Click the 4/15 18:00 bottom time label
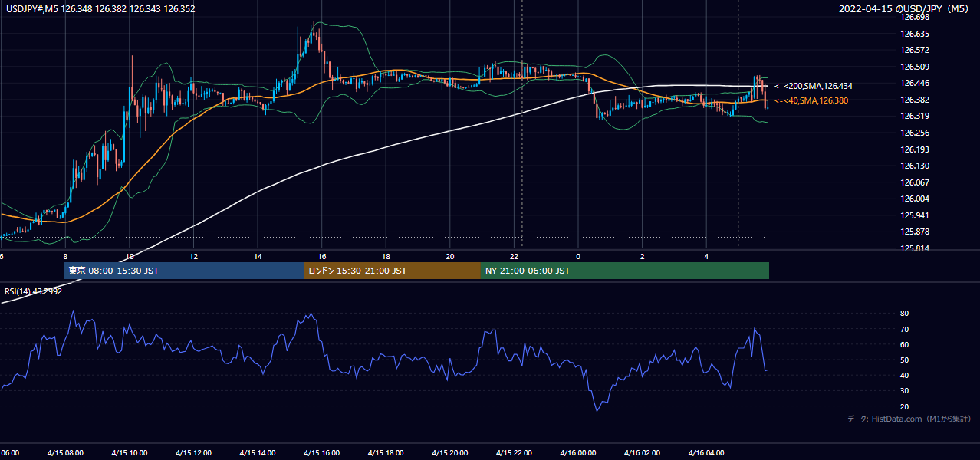The image size is (980, 460). coord(386,452)
